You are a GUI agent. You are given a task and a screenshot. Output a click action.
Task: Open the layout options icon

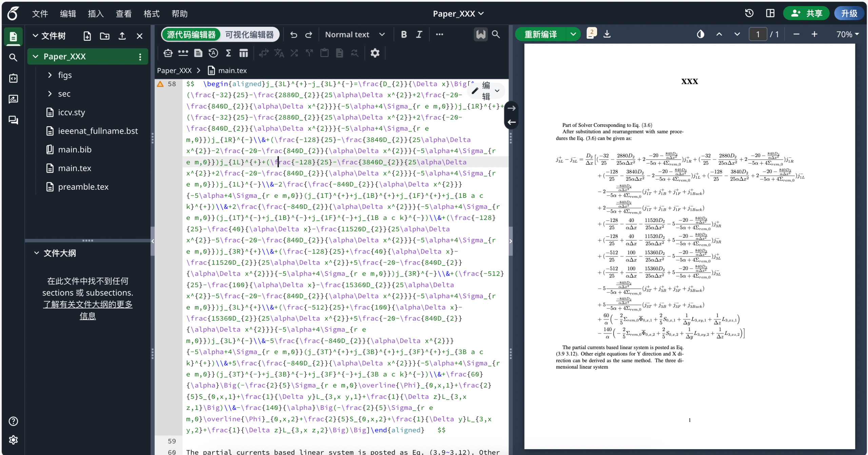tap(770, 13)
